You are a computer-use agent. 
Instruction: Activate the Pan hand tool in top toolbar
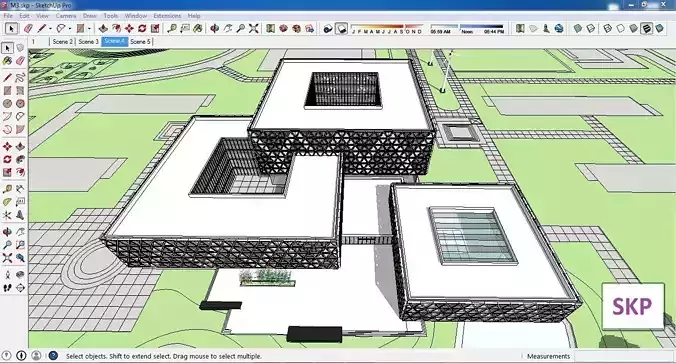coord(228,29)
